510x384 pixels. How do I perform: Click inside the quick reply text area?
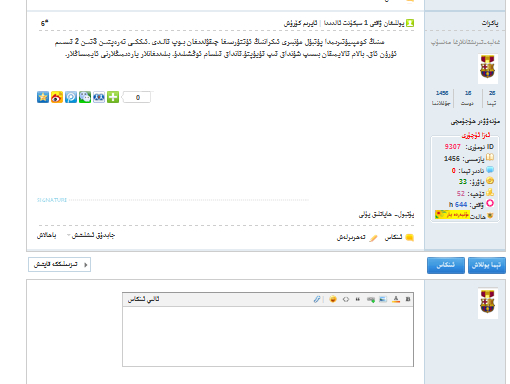pos(268,336)
